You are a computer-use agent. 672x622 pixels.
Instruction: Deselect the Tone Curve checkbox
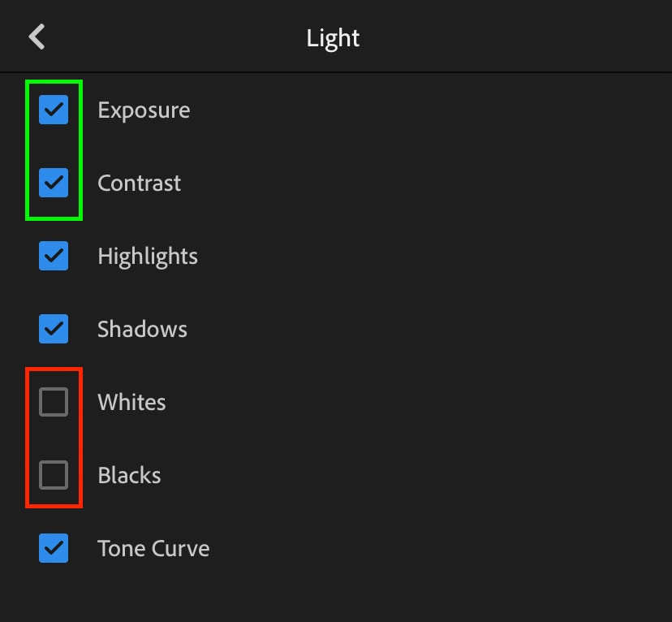click(x=54, y=548)
